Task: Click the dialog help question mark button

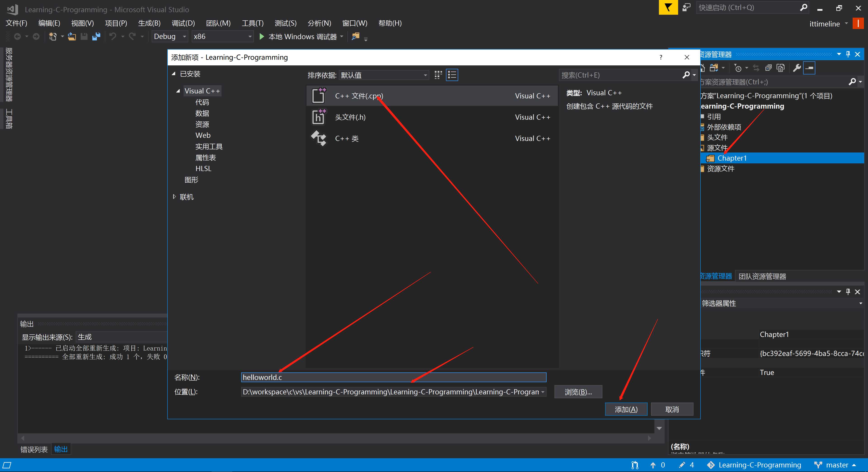Action: point(661,57)
